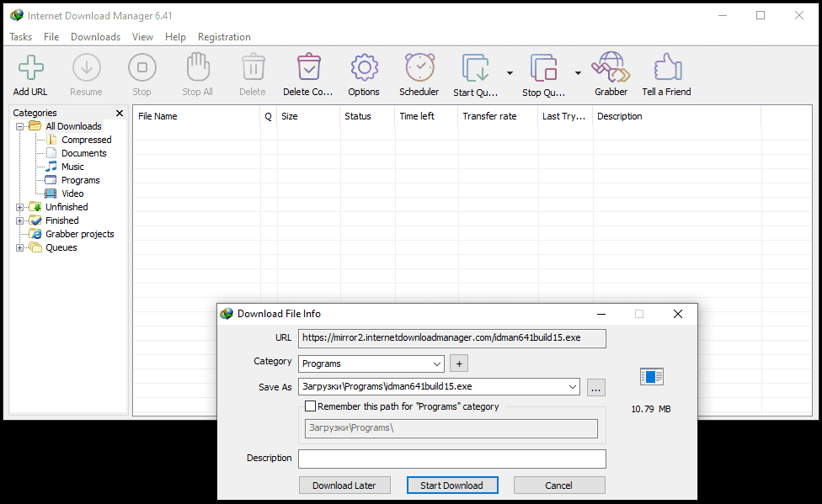
Task: Select the All Downloads folder
Action: [73, 126]
